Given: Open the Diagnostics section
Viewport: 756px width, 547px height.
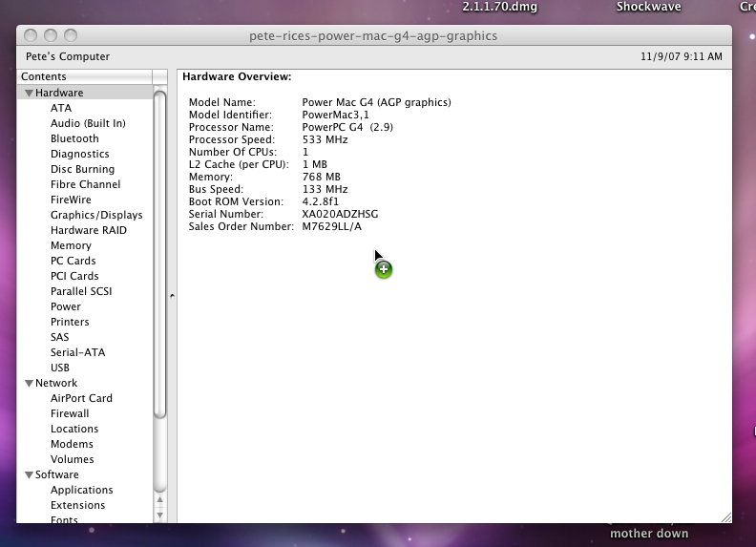Looking at the screenshot, I should 79,154.
